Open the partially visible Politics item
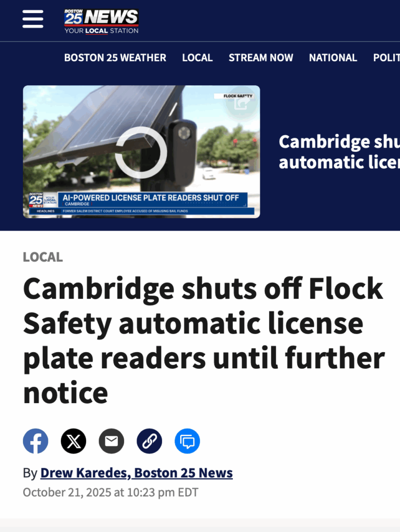This screenshot has width=400, height=532. click(x=386, y=58)
